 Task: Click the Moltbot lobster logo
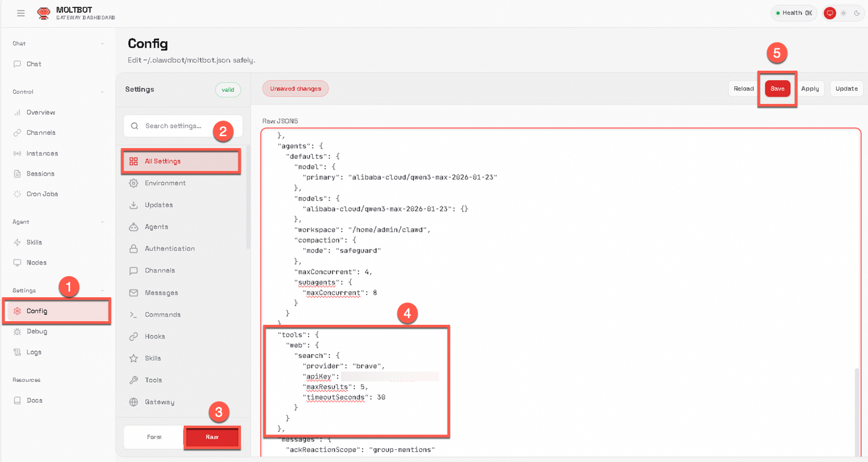44,13
